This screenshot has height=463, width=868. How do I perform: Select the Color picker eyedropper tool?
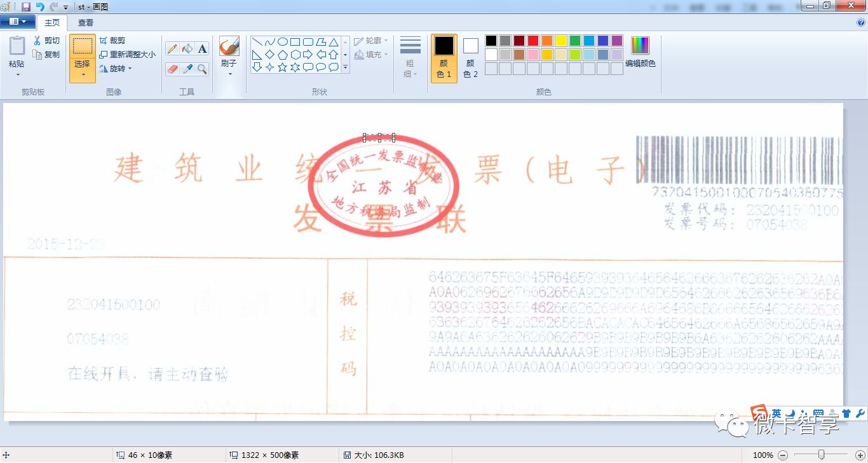pyautogui.click(x=187, y=69)
